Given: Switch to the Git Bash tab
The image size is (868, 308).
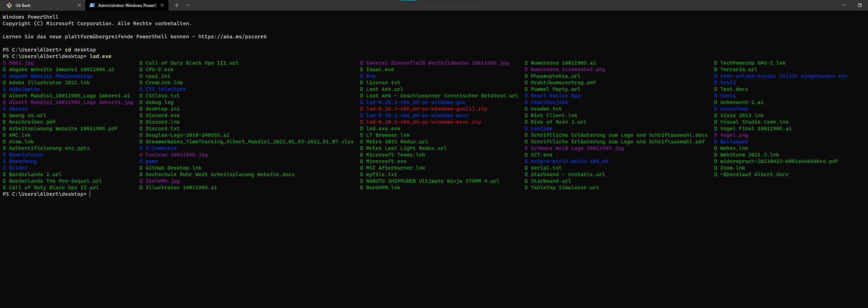Looking at the screenshot, I should (42, 5).
